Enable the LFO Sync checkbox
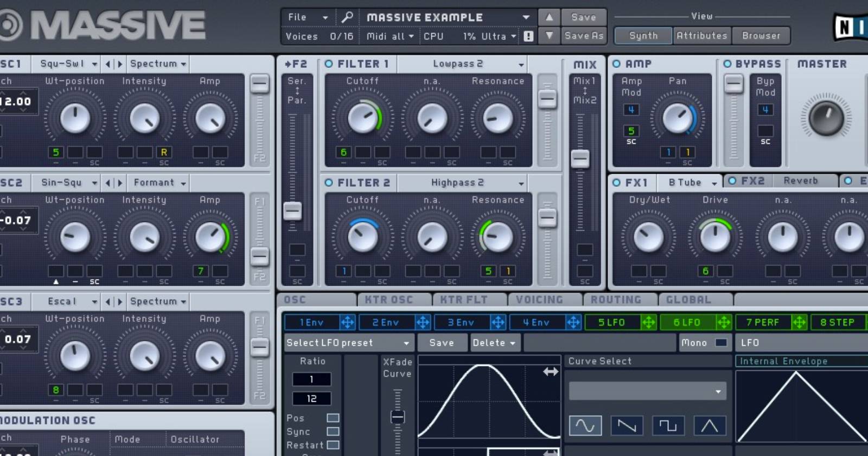 pyautogui.click(x=333, y=432)
